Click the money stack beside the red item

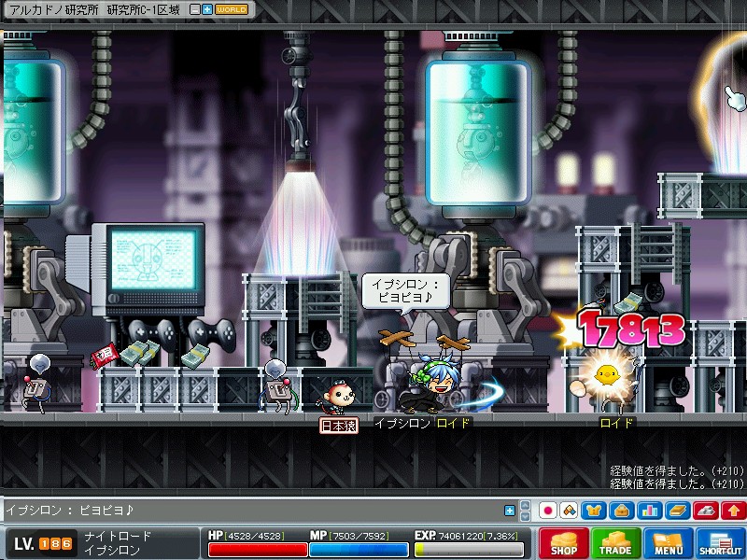tap(139, 353)
